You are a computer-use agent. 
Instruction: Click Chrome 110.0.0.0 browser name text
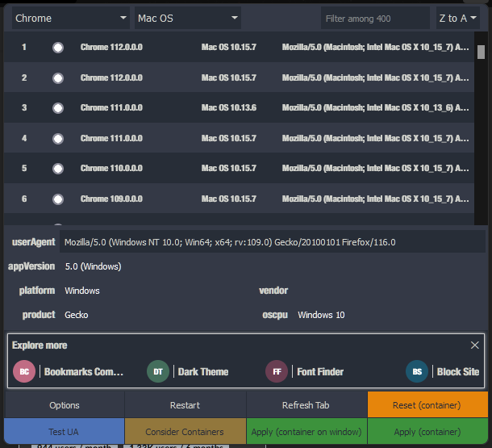[x=111, y=168]
